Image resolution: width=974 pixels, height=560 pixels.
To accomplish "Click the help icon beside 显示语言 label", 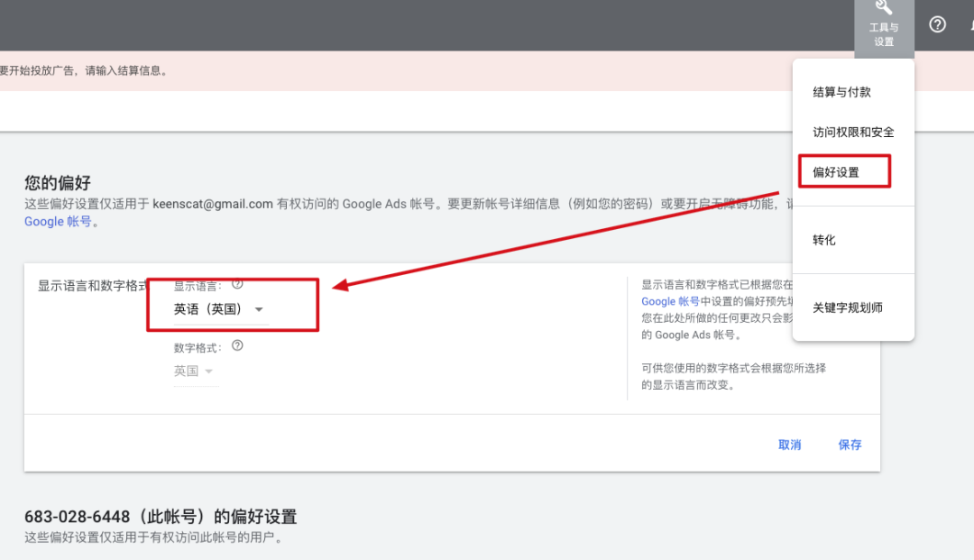I will (x=237, y=283).
